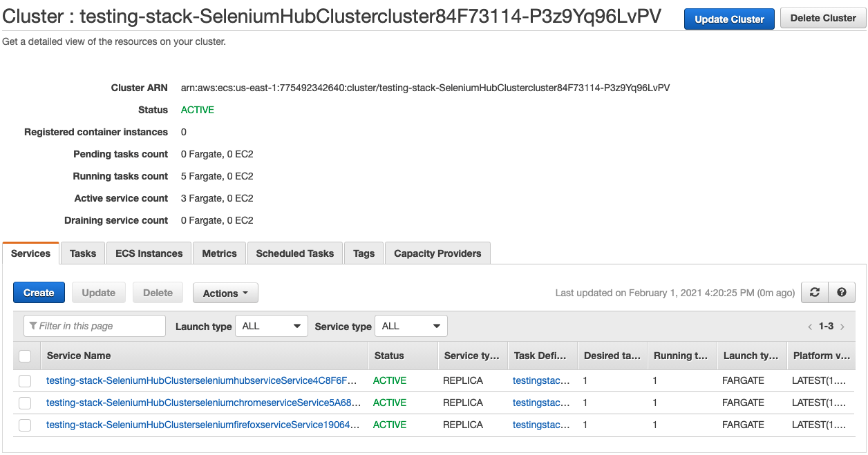Go to previous page arrow
The image size is (868, 455).
810,327
